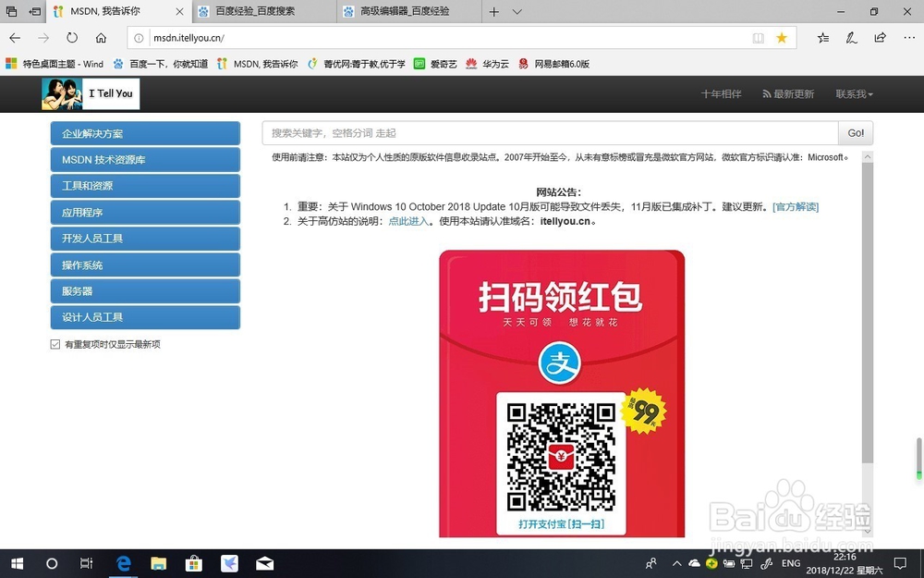The height and width of the screenshot is (578, 924).
Task: Show hidden system tray icons
Action: tap(676, 563)
